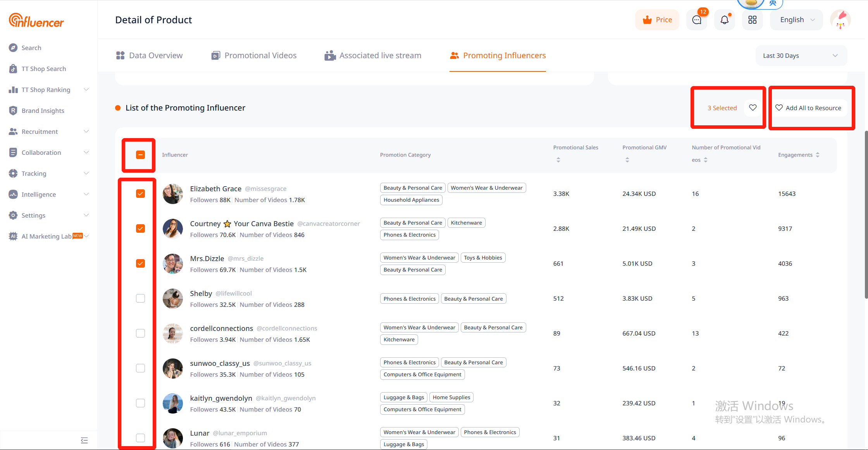This screenshot has width=868, height=450.
Task: Click the user avatar in top right
Action: tap(840, 20)
